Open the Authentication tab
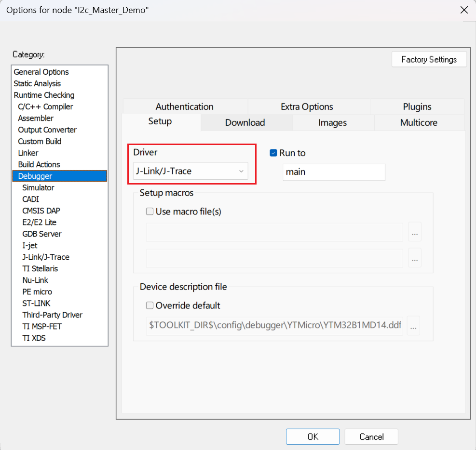This screenshot has width=476, height=450. pos(184,107)
